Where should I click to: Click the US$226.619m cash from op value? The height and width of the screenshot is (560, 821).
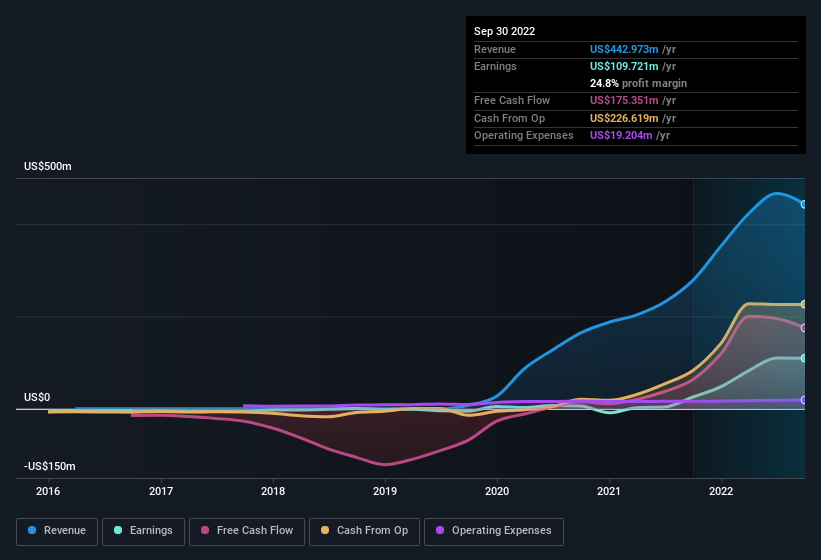coord(624,118)
